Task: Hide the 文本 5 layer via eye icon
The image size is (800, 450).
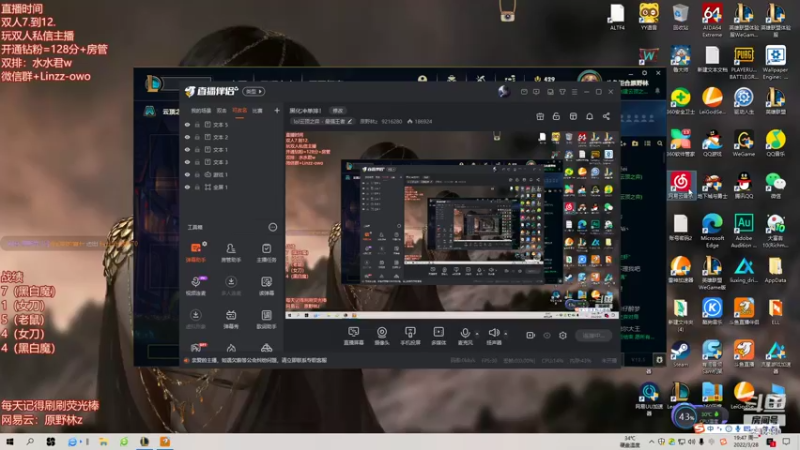Action: (187, 124)
